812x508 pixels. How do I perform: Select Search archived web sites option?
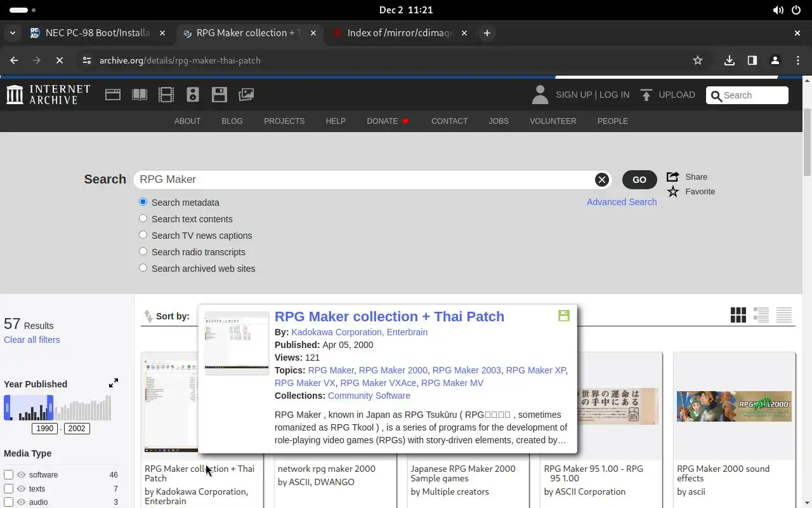pos(143,267)
